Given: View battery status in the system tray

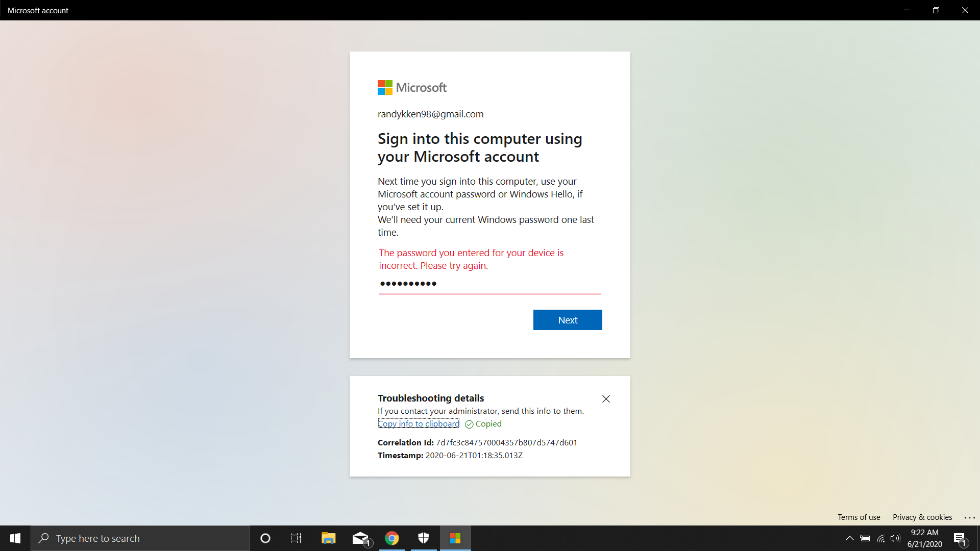Looking at the screenshot, I should click(865, 538).
